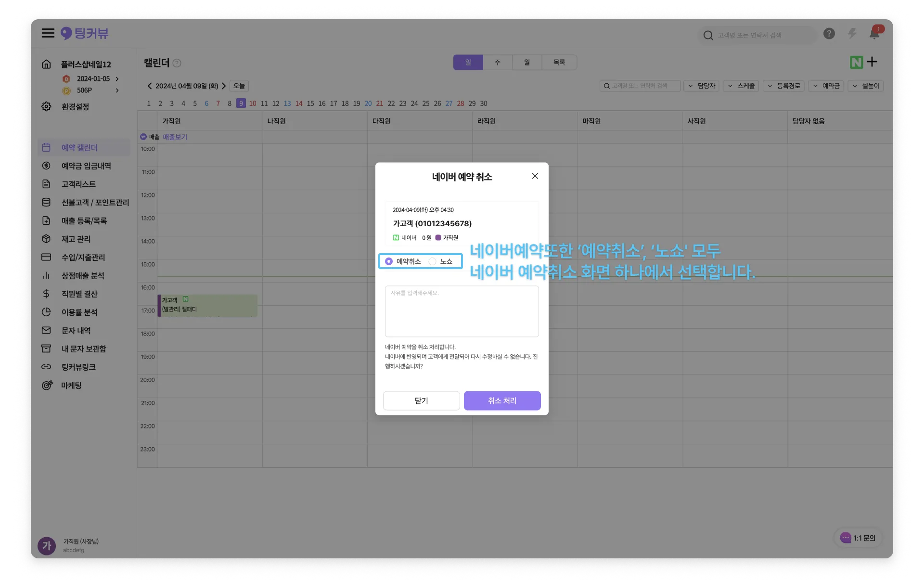Click the 닫기 button in dialog

[421, 400]
